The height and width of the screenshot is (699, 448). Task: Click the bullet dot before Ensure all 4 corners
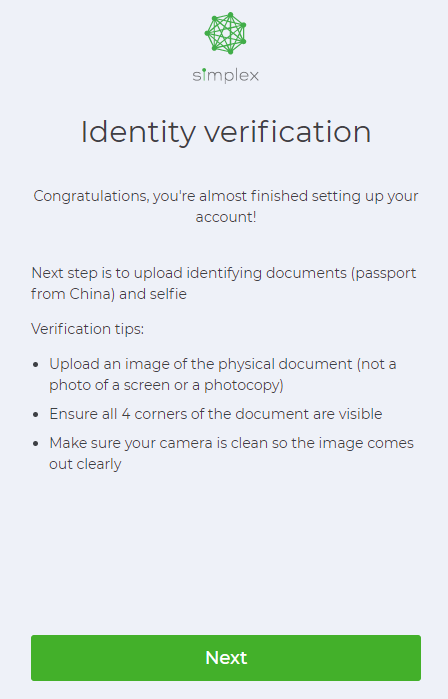point(36,415)
